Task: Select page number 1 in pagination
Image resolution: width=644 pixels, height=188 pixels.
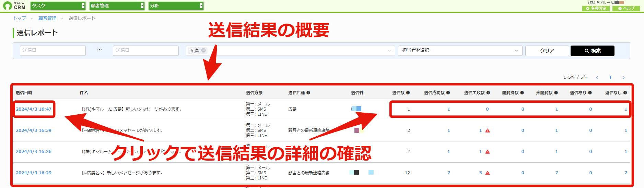Action: pos(610,77)
